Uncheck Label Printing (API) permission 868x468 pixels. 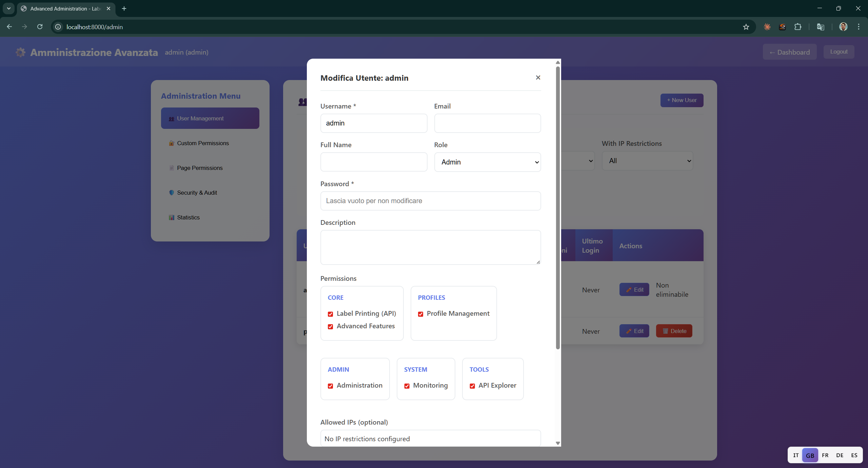point(330,314)
